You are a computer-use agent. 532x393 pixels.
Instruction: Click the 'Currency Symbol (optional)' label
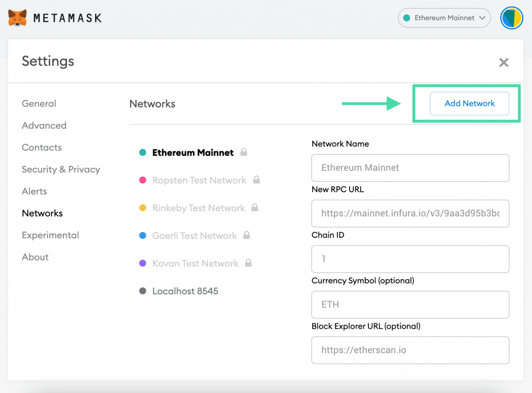[363, 281]
